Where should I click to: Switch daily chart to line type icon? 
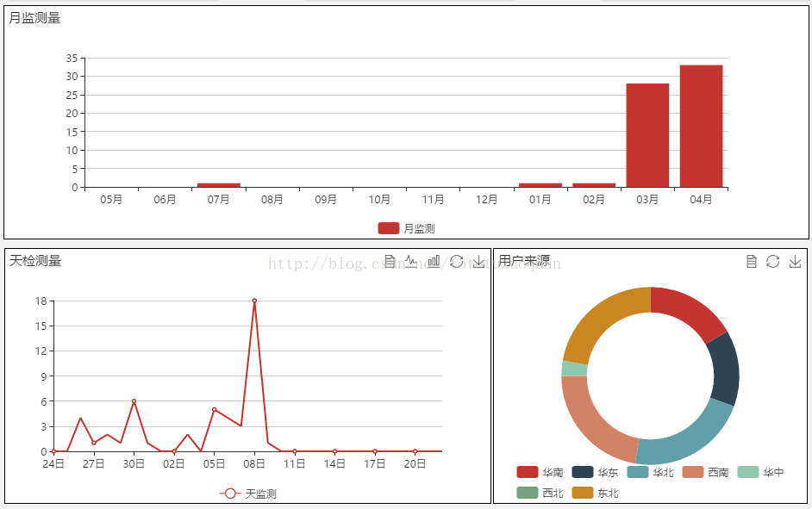[x=411, y=261]
